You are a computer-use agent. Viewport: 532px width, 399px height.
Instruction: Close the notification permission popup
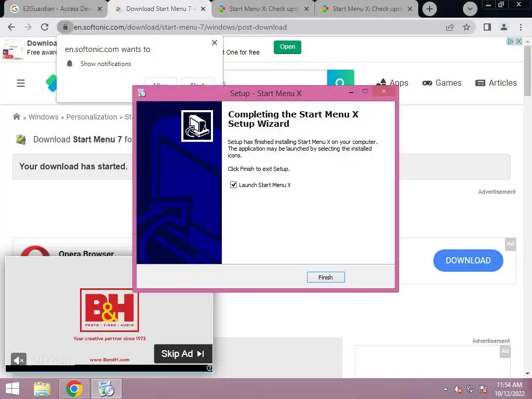[x=215, y=43]
